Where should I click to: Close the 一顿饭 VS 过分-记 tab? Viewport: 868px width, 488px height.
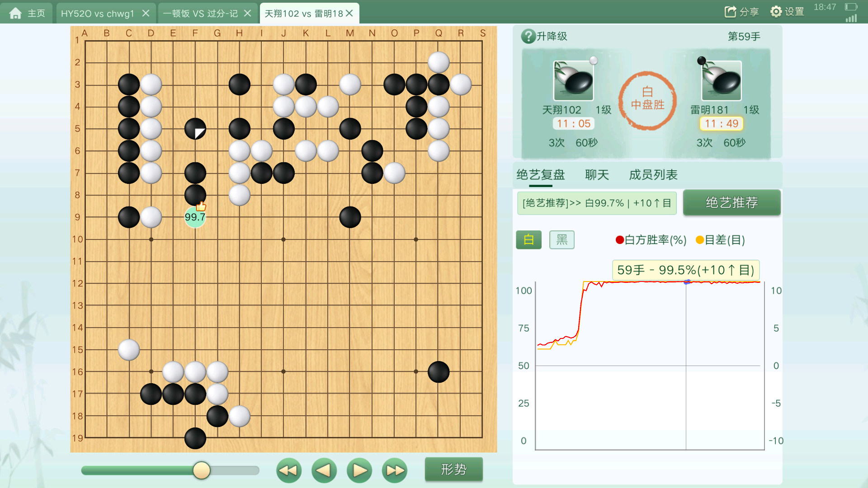(247, 13)
